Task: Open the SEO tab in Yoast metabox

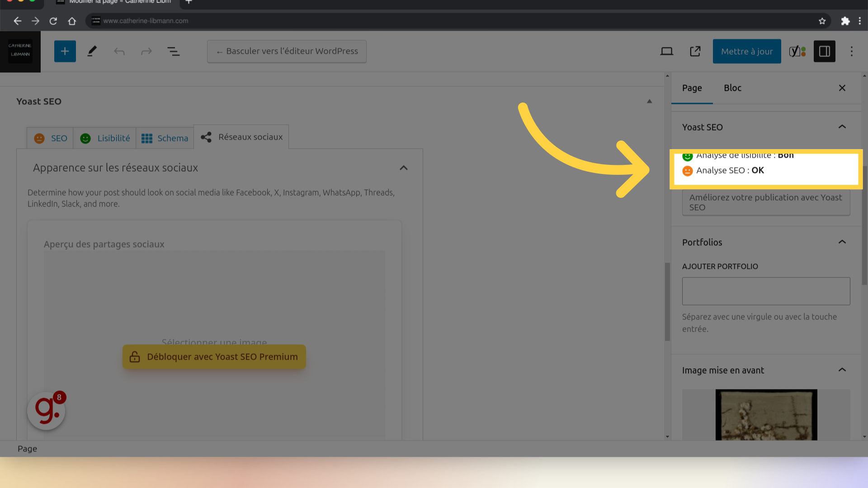Action: point(50,138)
